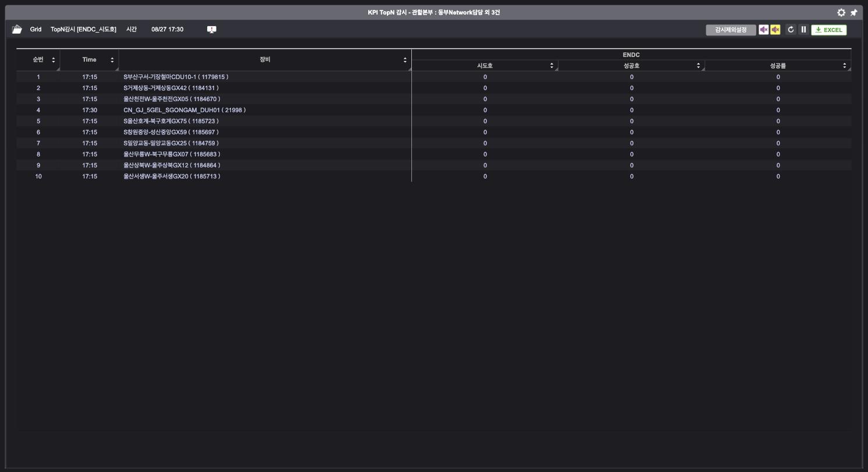
Task: Toggle the yellow mute speaker icon
Action: [x=775, y=30]
